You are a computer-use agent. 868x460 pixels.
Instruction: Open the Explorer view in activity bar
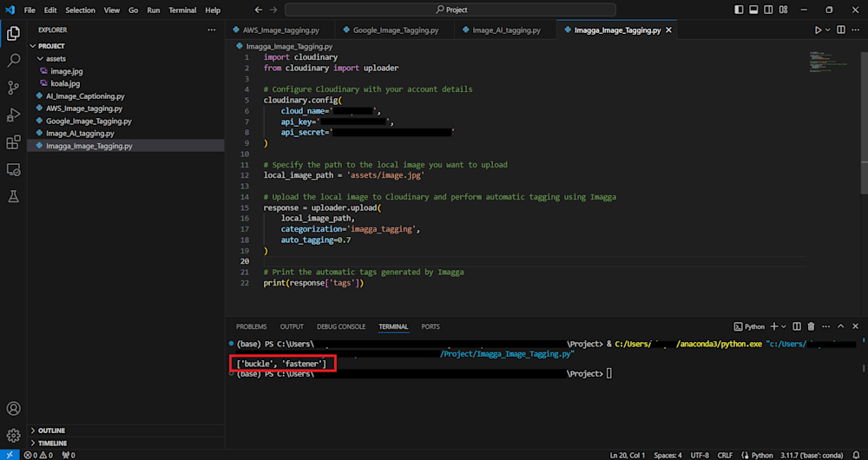[13, 34]
